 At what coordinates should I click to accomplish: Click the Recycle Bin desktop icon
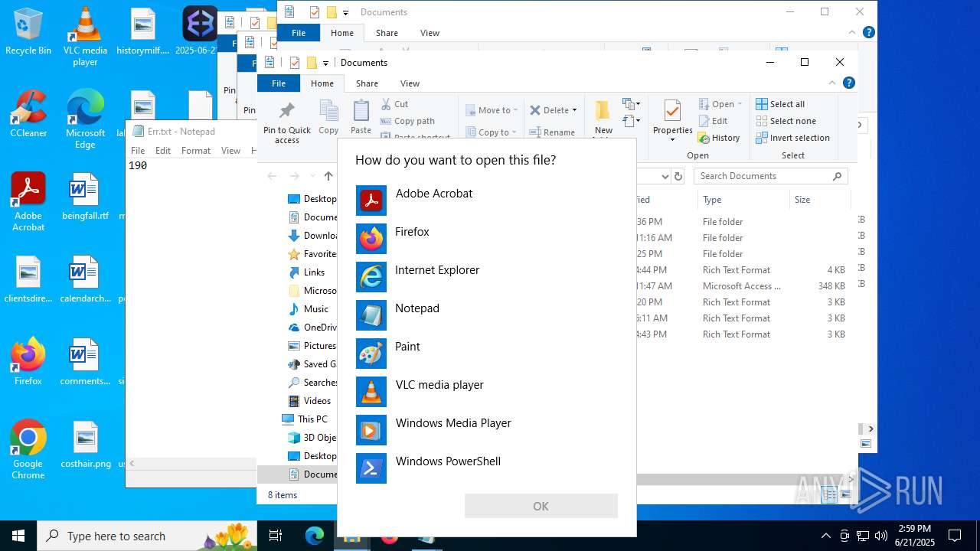(x=28, y=31)
